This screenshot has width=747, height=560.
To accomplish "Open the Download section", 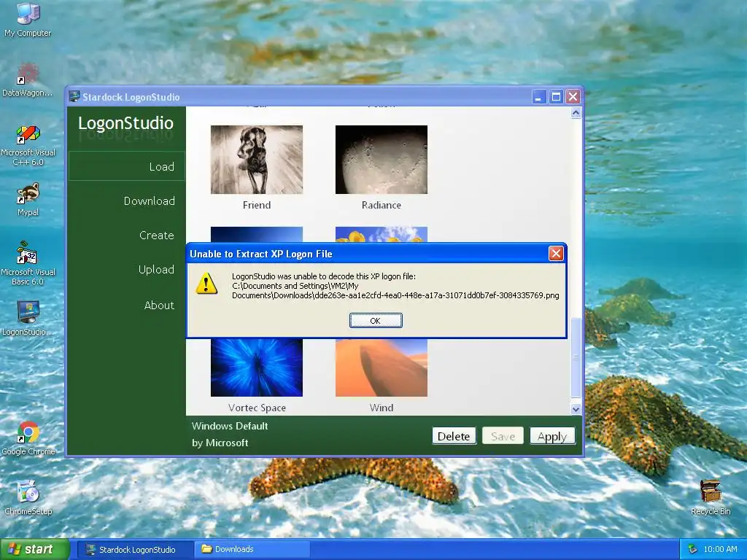I will coord(149,201).
